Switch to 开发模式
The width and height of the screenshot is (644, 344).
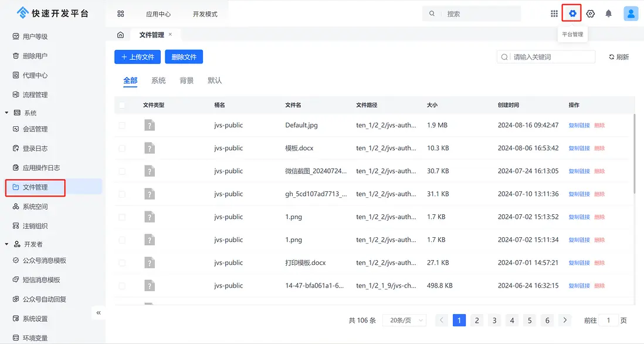205,14
